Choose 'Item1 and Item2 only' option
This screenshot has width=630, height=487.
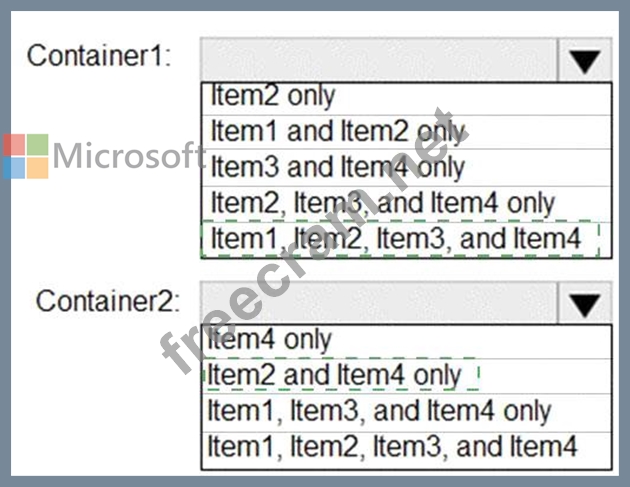[406, 132]
